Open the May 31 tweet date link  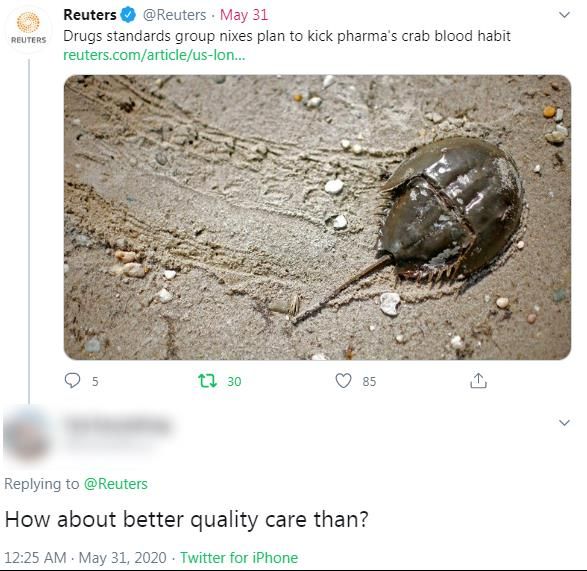[x=244, y=15]
